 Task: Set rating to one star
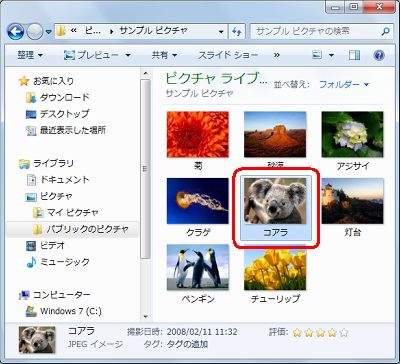(297, 332)
